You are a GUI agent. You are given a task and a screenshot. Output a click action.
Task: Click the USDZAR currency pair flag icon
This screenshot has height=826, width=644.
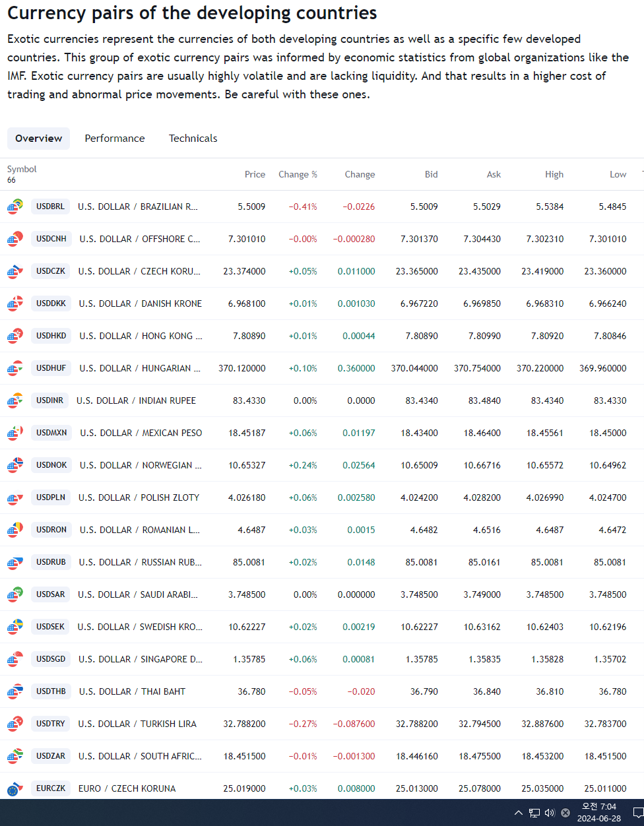click(x=15, y=756)
